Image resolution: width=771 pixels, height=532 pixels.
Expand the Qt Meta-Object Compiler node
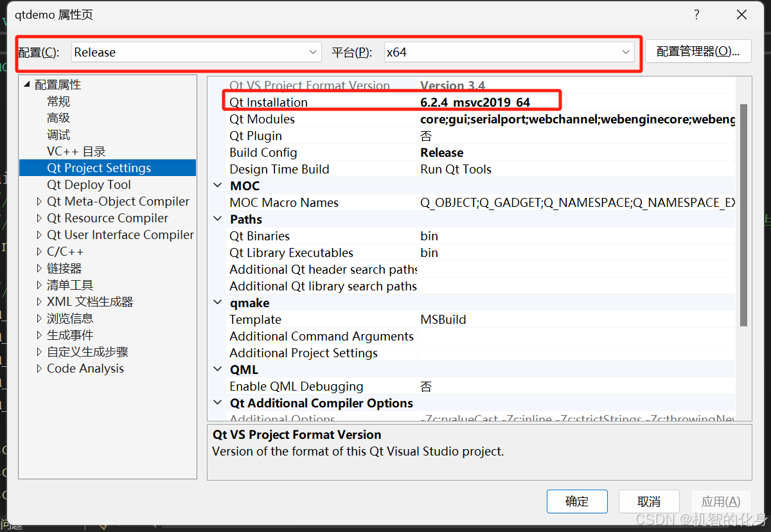point(40,202)
